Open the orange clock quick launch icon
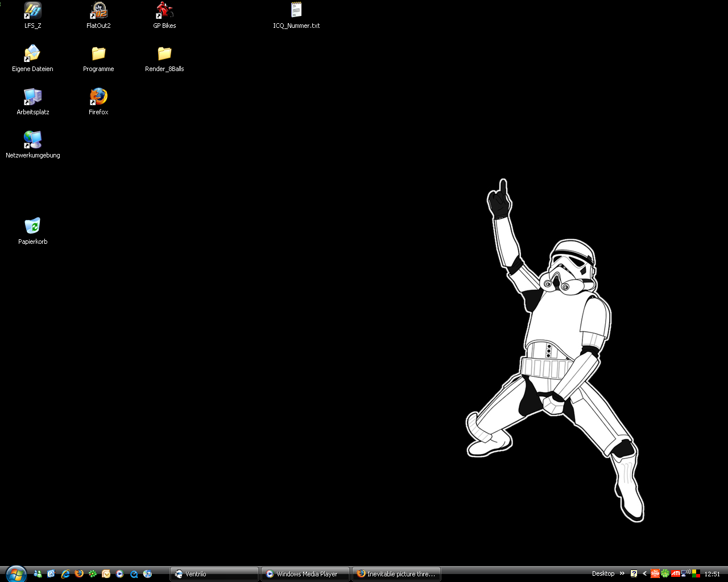Image resolution: width=728 pixels, height=582 pixels. 106,574
